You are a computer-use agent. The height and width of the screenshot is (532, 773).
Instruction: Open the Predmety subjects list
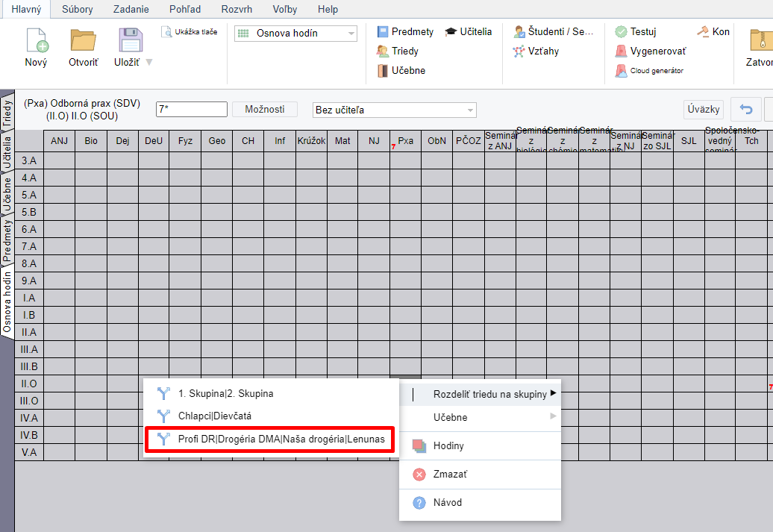click(405, 31)
